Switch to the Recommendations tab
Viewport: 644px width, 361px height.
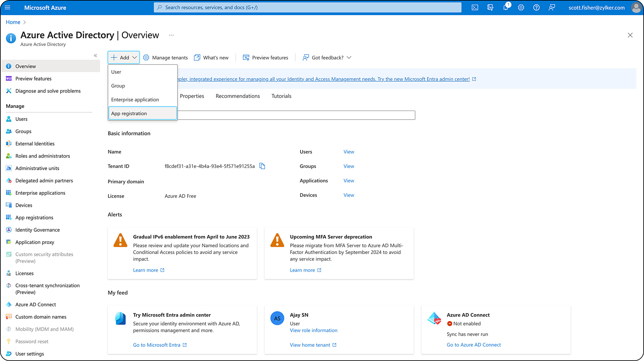pyautogui.click(x=238, y=96)
